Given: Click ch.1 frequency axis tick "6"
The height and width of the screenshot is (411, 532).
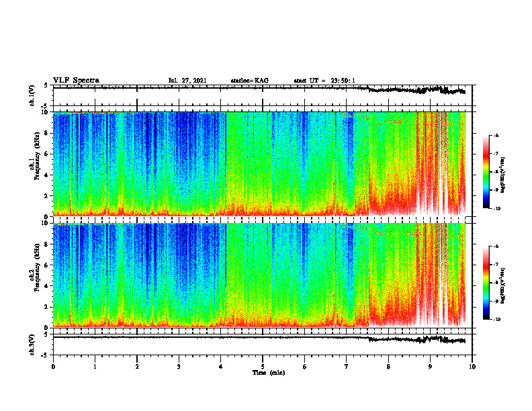Looking at the screenshot, I should (47, 154).
